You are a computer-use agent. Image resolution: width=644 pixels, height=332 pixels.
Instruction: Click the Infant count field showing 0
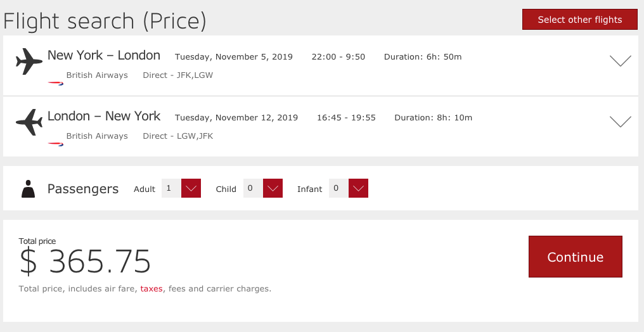click(338, 188)
